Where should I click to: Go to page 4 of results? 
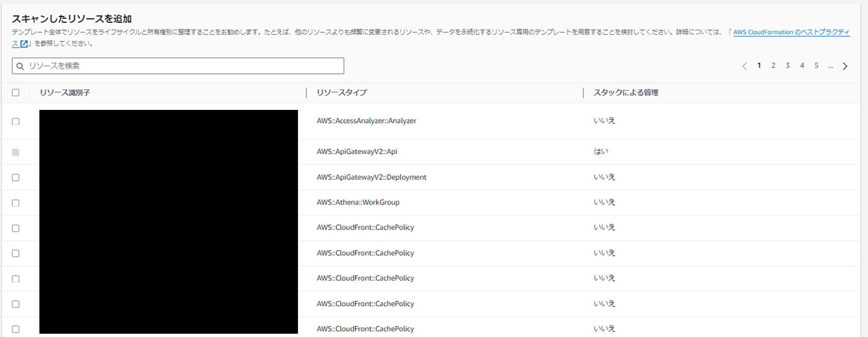coord(802,65)
